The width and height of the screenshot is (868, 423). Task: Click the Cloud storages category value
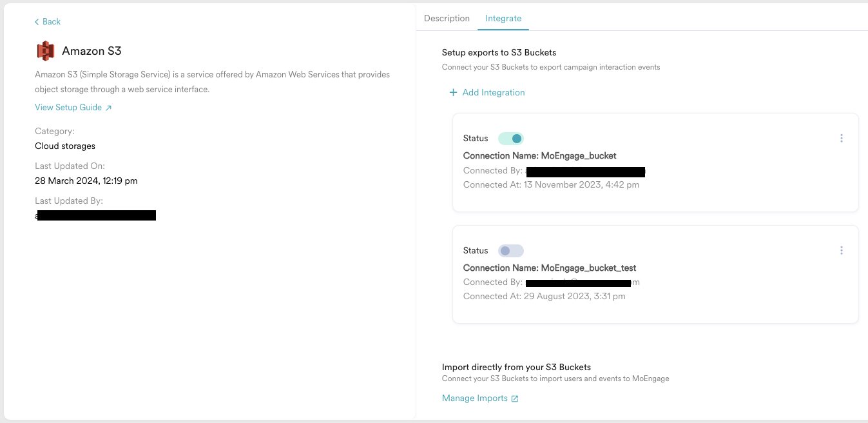click(x=65, y=146)
